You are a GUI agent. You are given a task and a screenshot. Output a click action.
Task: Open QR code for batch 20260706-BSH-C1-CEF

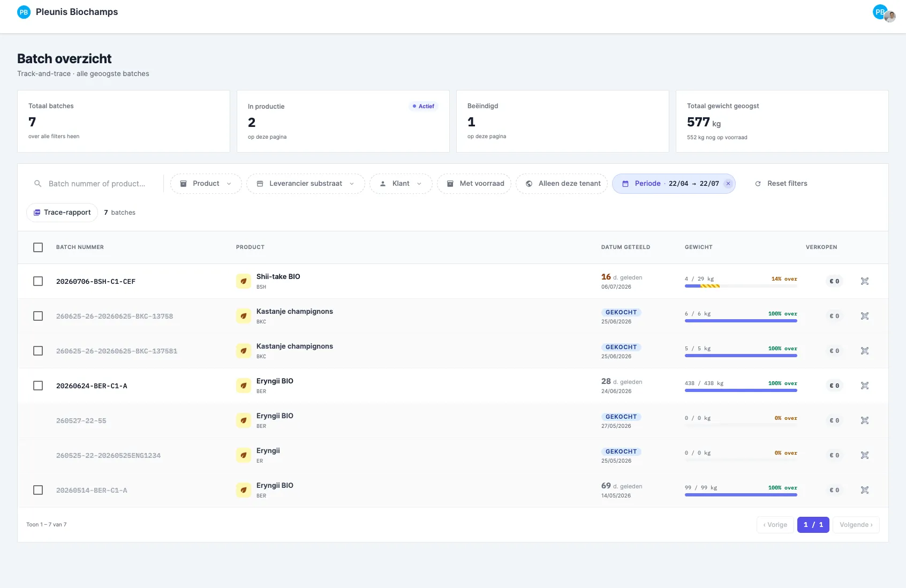pyautogui.click(x=864, y=281)
